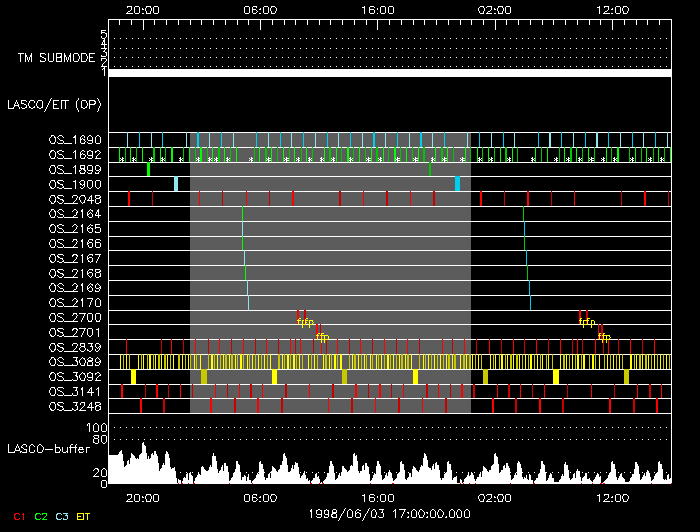Click the first green tick in the OS_2164 row
This screenshot has height=532, width=700.
point(242,214)
